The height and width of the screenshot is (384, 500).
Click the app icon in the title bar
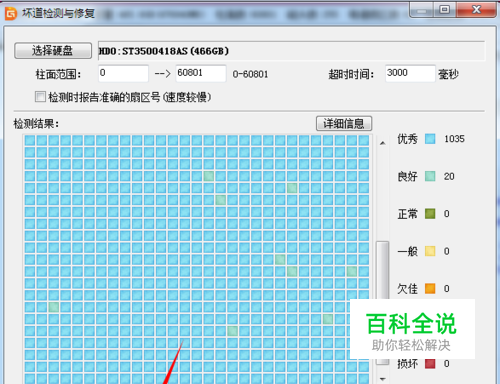coord(11,14)
